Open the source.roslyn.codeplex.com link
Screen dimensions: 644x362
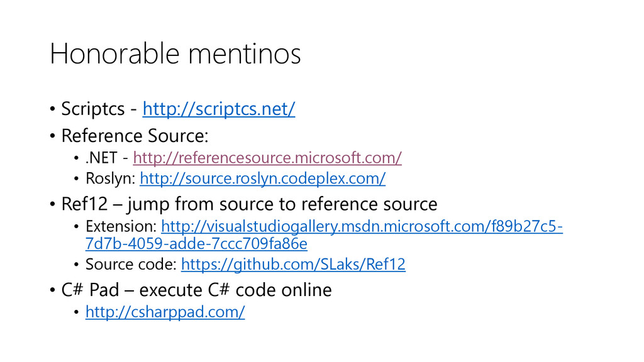pyautogui.click(x=262, y=178)
